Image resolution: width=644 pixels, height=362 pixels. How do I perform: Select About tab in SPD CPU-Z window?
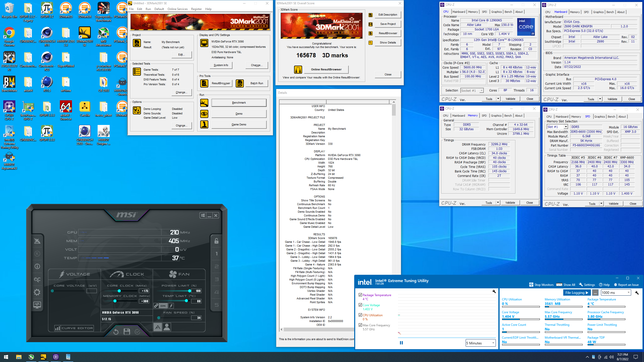click(622, 117)
